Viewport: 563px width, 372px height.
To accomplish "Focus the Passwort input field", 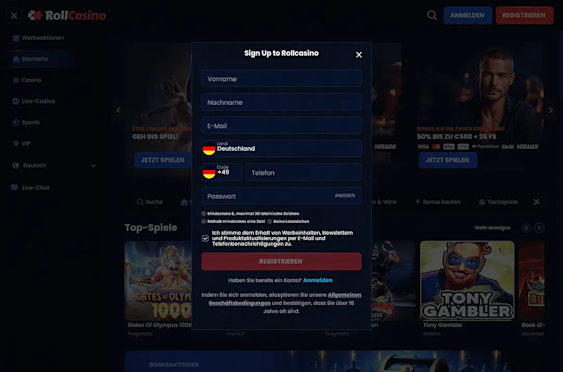I will (x=282, y=196).
